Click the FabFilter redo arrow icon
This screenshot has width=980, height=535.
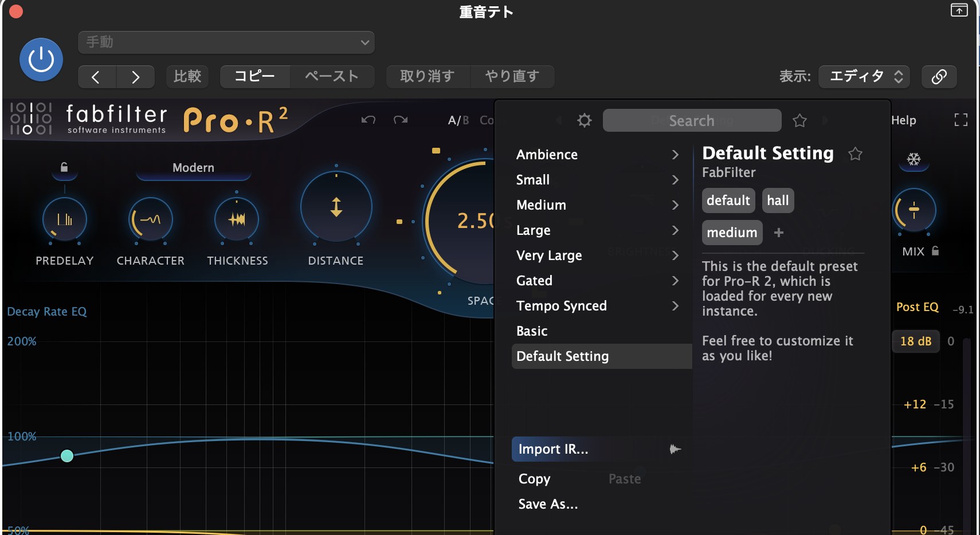pos(401,120)
